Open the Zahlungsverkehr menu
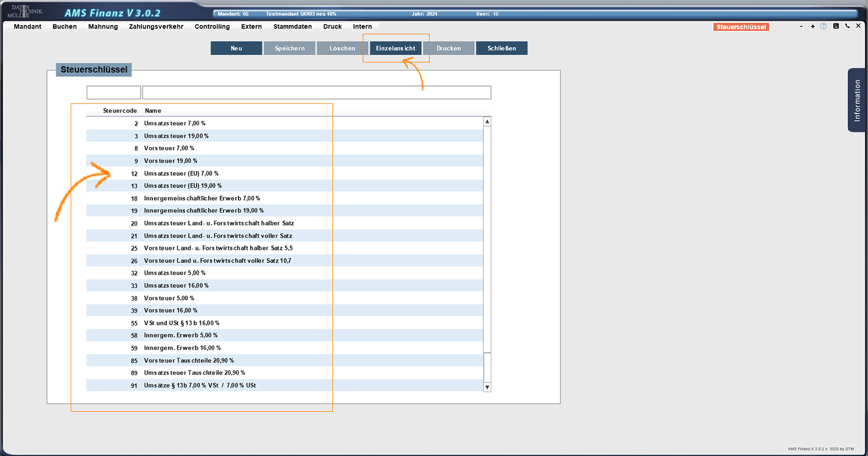The image size is (868, 456). coord(156,27)
